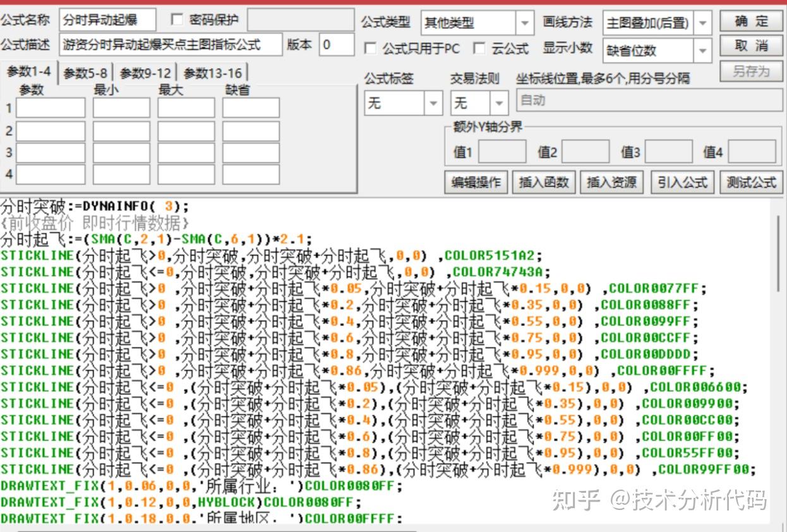The width and height of the screenshot is (787, 532).
Task: Click the 版本 version field showing 0
Action: [337, 45]
